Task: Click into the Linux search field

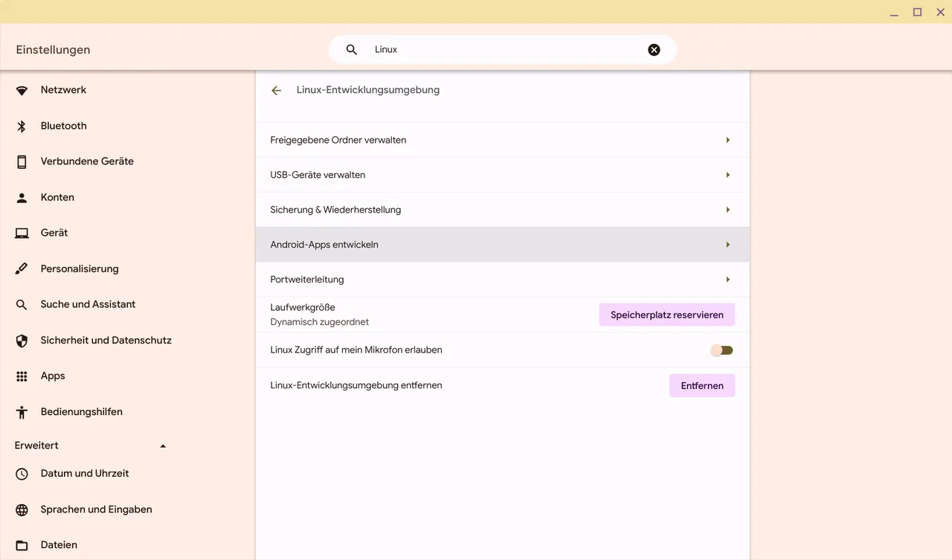Action: 503,50
